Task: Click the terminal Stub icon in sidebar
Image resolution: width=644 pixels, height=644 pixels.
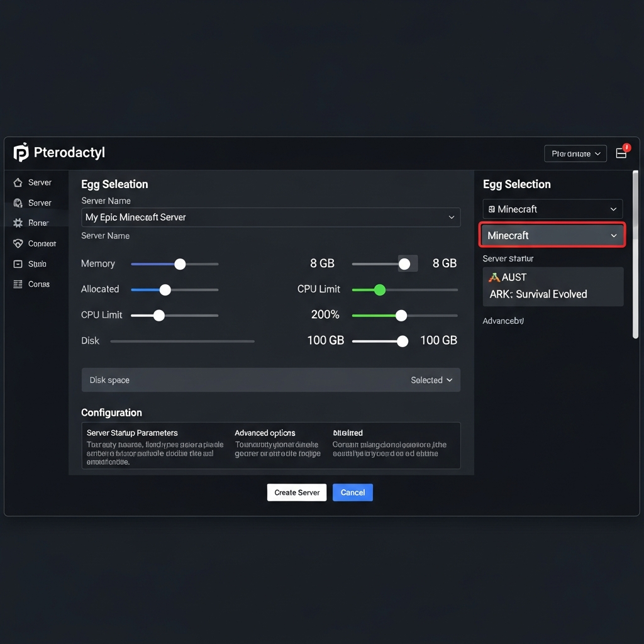Action: point(17,264)
